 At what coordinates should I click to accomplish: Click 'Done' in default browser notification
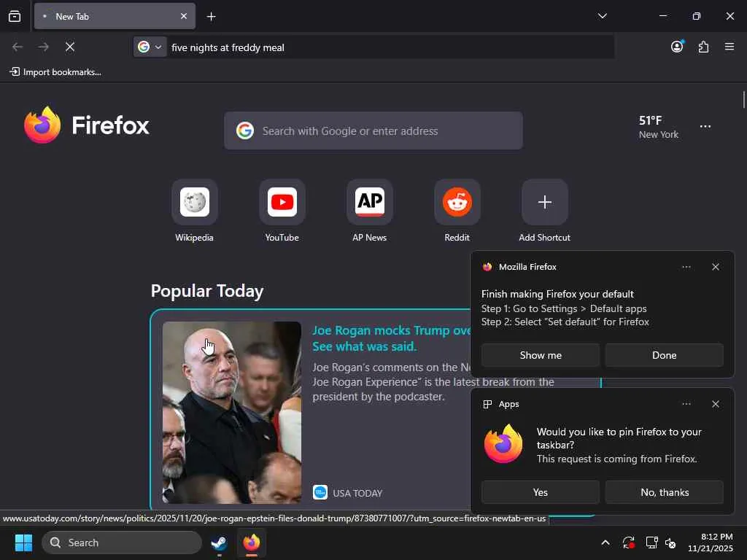(x=664, y=355)
